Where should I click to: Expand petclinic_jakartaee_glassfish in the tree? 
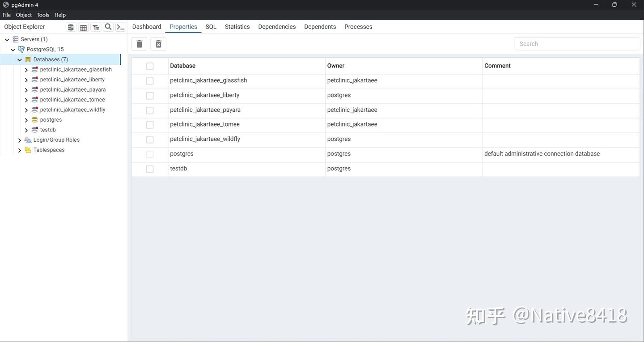[x=26, y=70]
